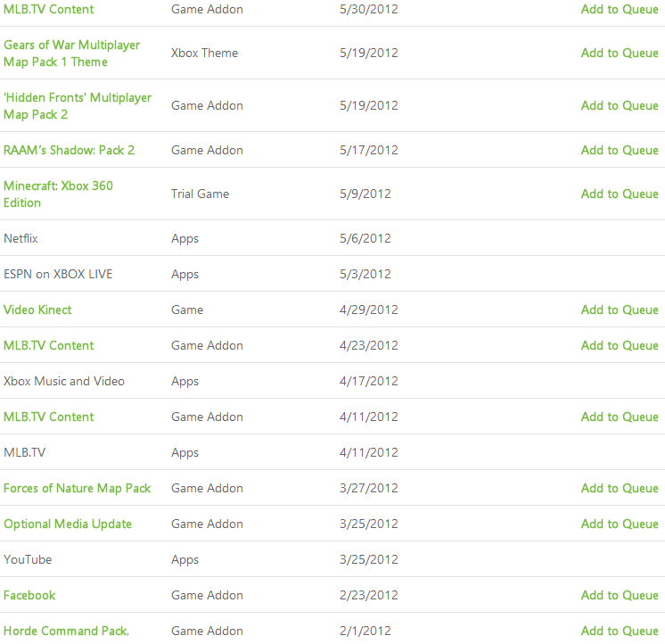Click Game Addon type for Forces of Nature

pyautogui.click(x=208, y=488)
